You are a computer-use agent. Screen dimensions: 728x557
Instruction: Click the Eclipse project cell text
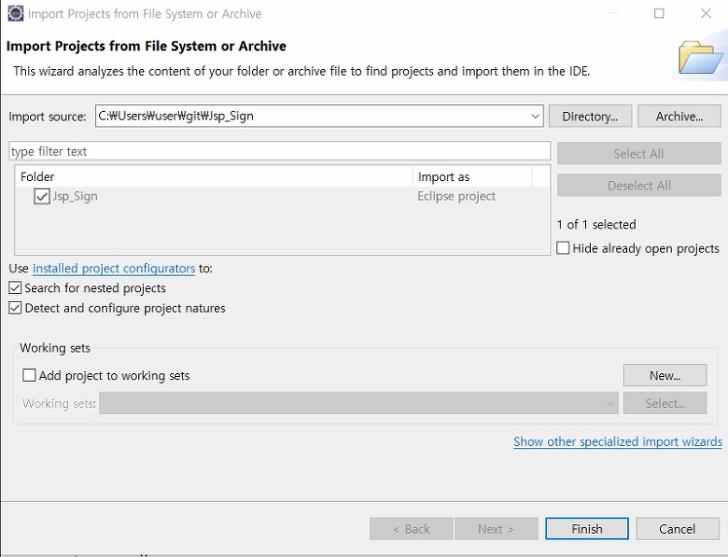(x=456, y=196)
